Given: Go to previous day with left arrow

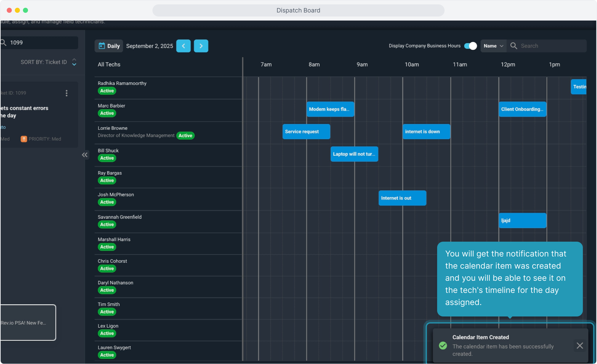Looking at the screenshot, I should click(x=183, y=46).
